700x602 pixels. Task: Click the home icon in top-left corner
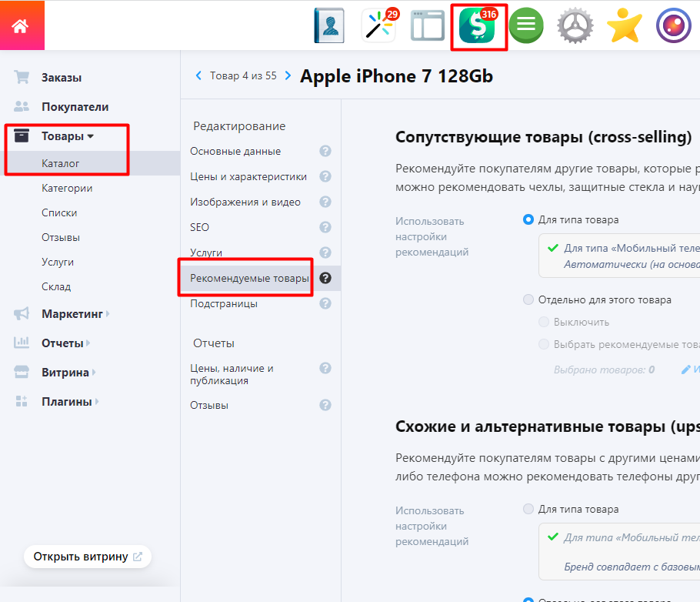(21, 25)
